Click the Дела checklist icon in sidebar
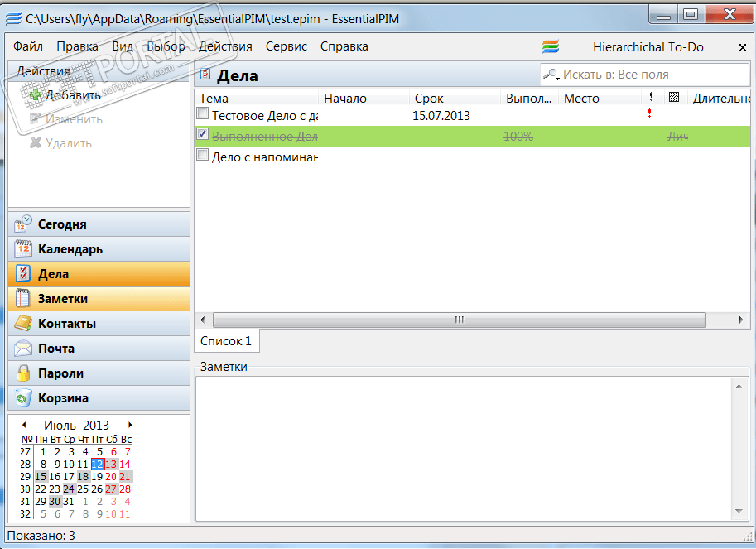This screenshot has height=549, width=756. pos(22,273)
